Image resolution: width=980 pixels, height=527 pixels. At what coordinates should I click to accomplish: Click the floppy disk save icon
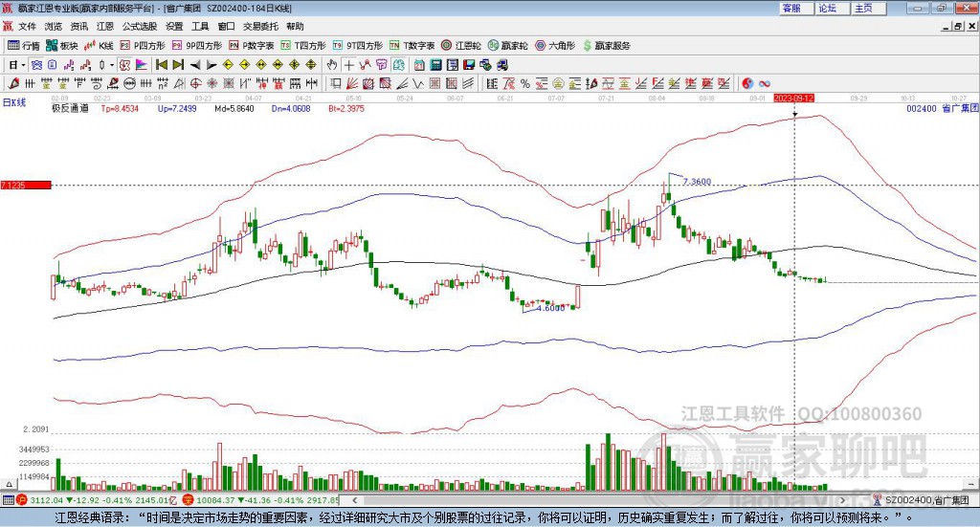pos(469,65)
